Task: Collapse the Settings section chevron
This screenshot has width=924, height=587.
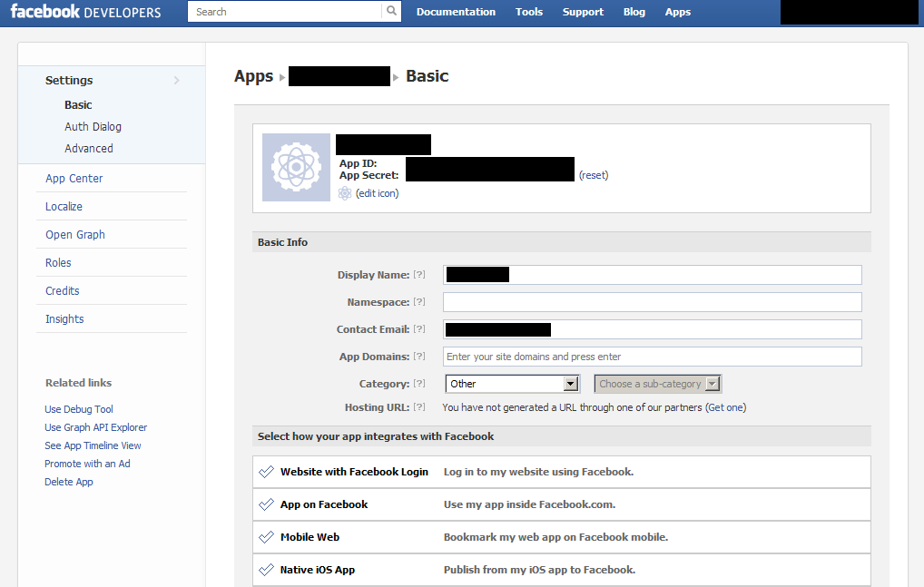Action: pyautogui.click(x=176, y=80)
